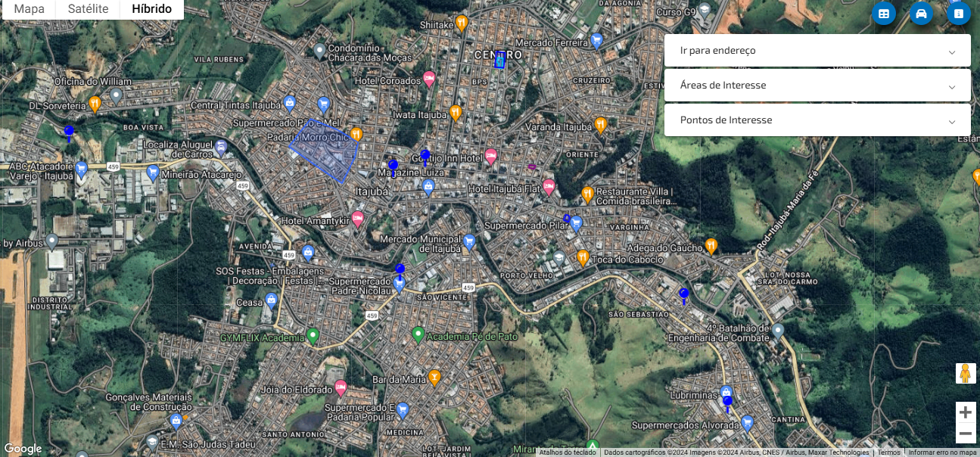Select the Híbrido map type
Image resolution: width=980 pixels, height=457 pixels.
point(151,10)
